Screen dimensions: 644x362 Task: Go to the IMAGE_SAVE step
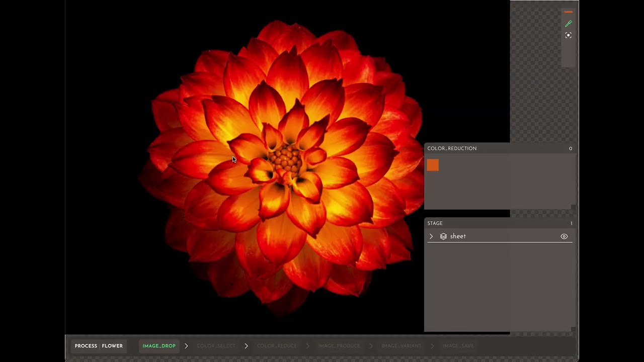click(458, 346)
